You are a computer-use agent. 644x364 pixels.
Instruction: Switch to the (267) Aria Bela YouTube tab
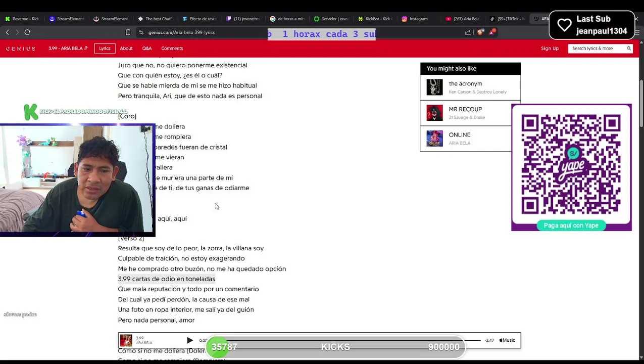pyautogui.click(x=463, y=19)
